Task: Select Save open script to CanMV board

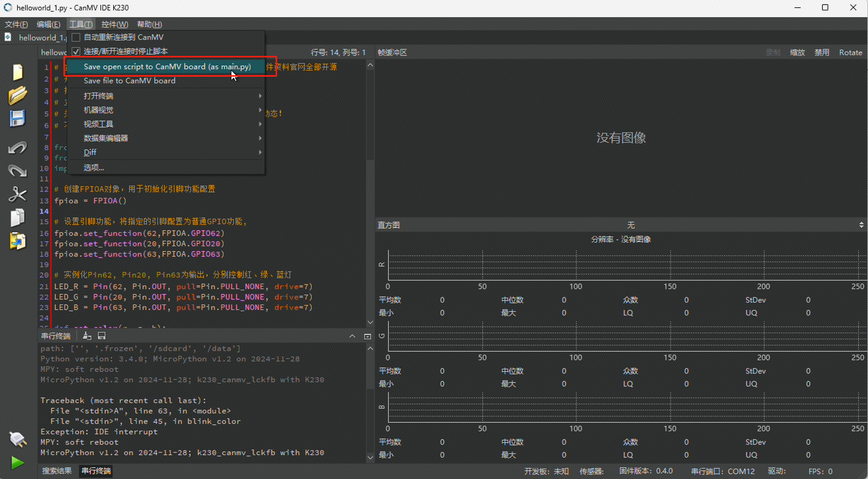Action: (166, 67)
